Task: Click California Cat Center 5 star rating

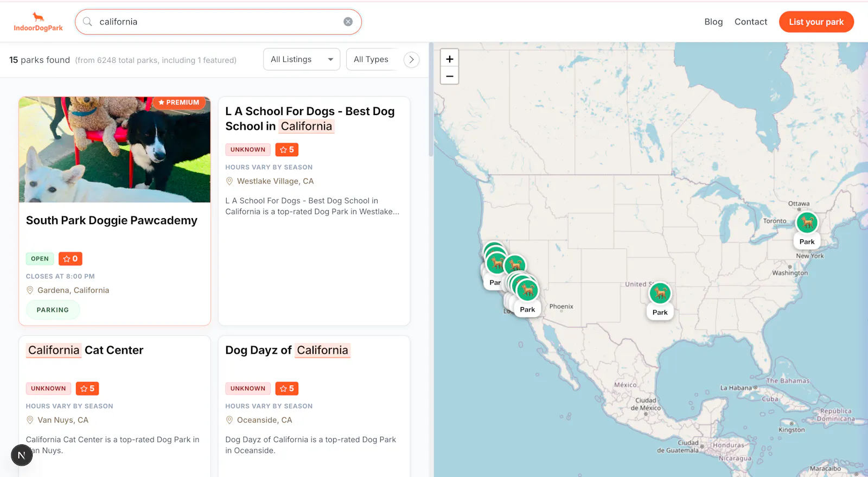Action: coord(87,389)
